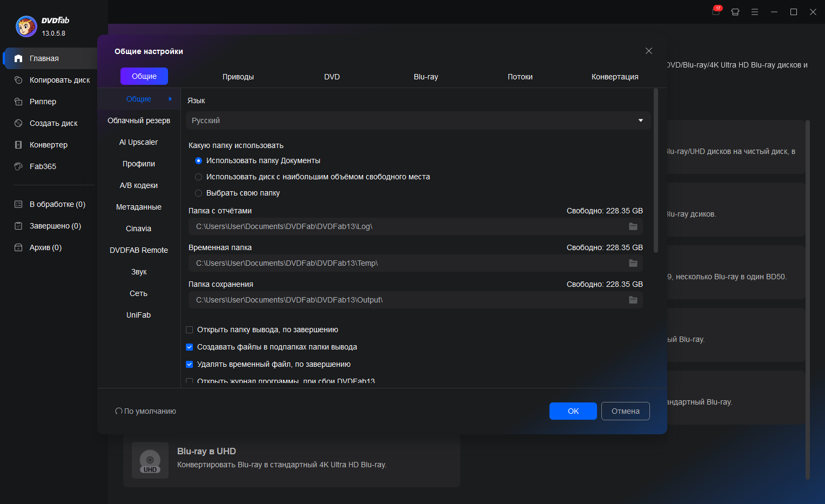Select 'Выбрать свою папку' radio option
825x504 pixels.
pyautogui.click(x=198, y=193)
